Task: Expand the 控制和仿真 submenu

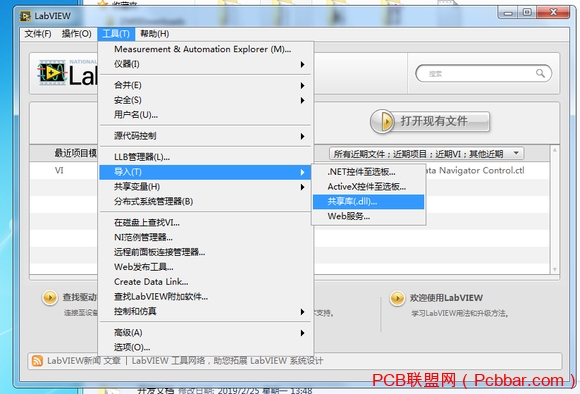Action: [206, 312]
